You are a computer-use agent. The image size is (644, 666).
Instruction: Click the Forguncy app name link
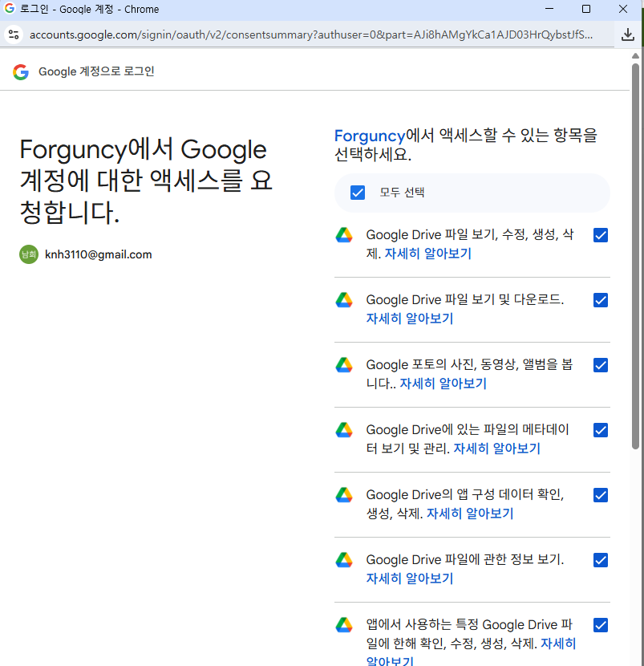point(370,136)
